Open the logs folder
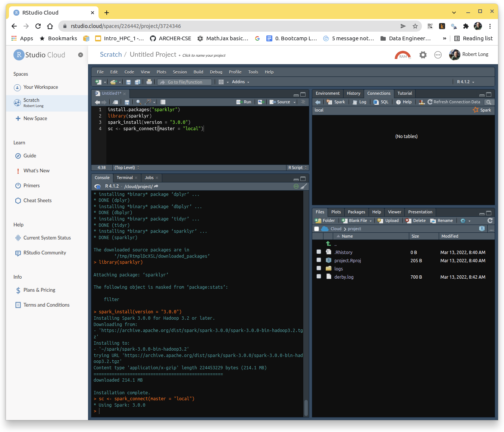Viewport: 504px width, 432px height. [x=338, y=269]
